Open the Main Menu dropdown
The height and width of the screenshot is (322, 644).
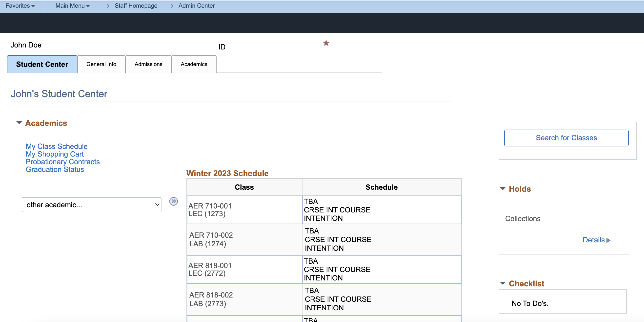[x=73, y=6]
